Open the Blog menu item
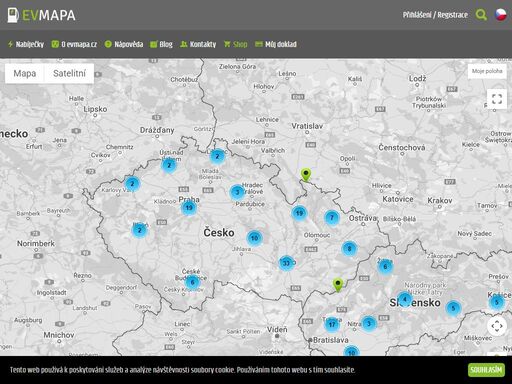The image size is (512, 384). coord(161,44)
